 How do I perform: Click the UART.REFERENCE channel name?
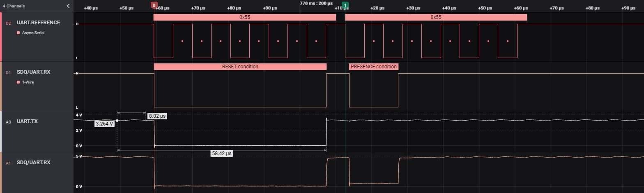click(38, 23)
